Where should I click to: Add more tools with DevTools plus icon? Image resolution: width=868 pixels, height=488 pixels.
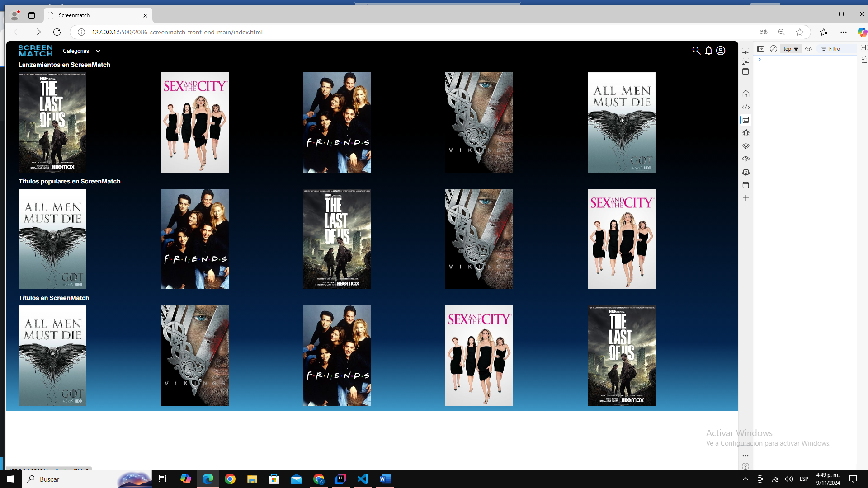coord(746,198)
